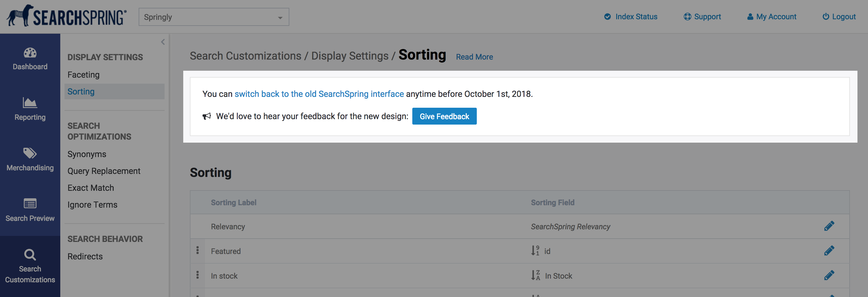Edit the Featured sorting row pencil
This screenshot has height=297, width=868.
pos(829,251)
